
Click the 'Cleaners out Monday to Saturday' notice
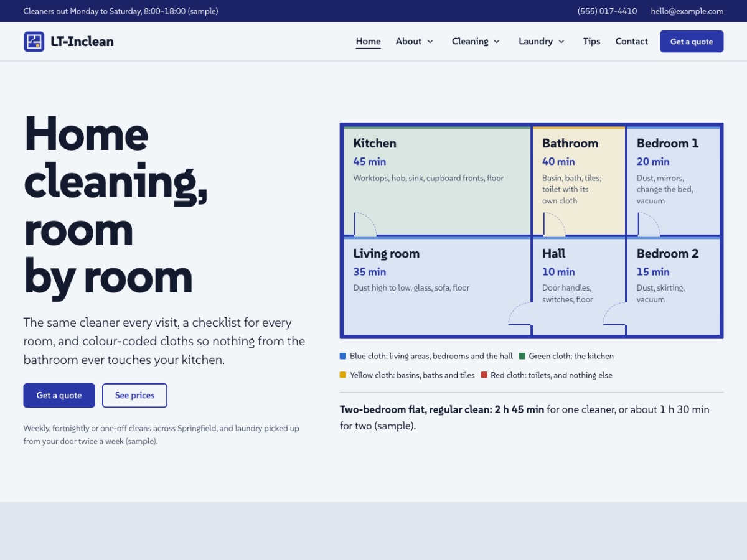coord(121,11)
